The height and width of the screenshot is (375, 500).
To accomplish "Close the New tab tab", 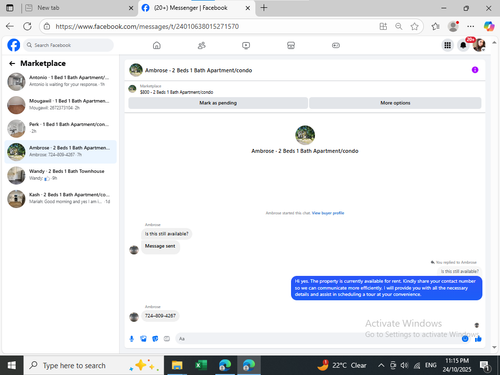I will [131, 8].
